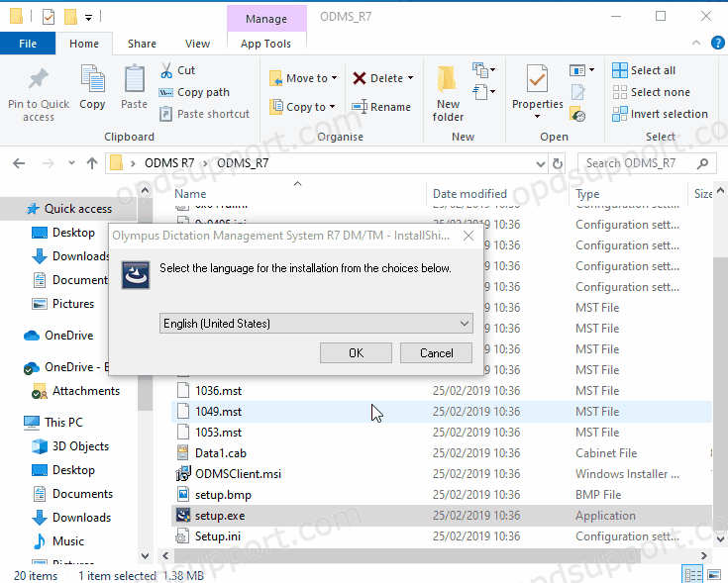
Task: Open the Copy to dropdown
Action: pyautogui.click(x=333, y=107)
